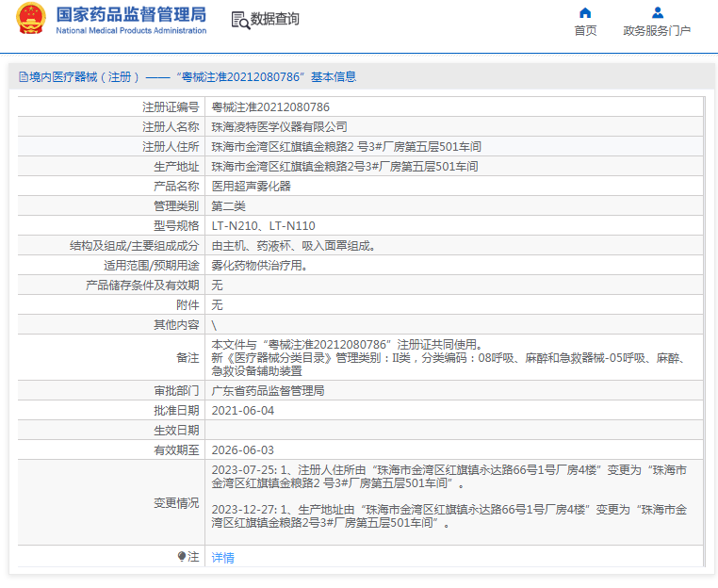718x588 pixels.
Task: Select model value LT-N210、LT-N110
Action: (263, 226)
